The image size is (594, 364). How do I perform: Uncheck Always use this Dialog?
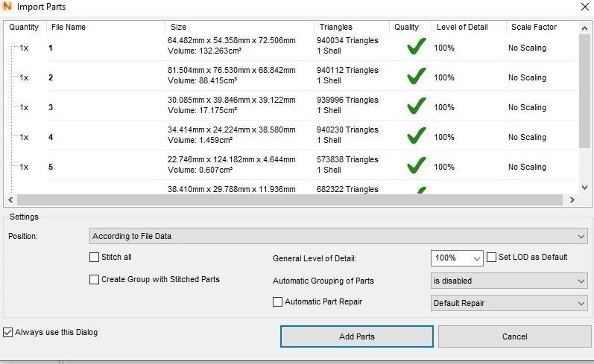(8, 332)
